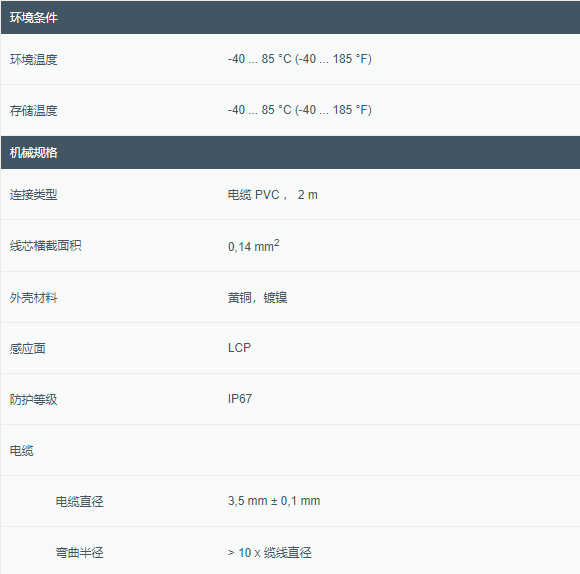
Task: Click the IP67 rating value
Action: pos(240,399)
